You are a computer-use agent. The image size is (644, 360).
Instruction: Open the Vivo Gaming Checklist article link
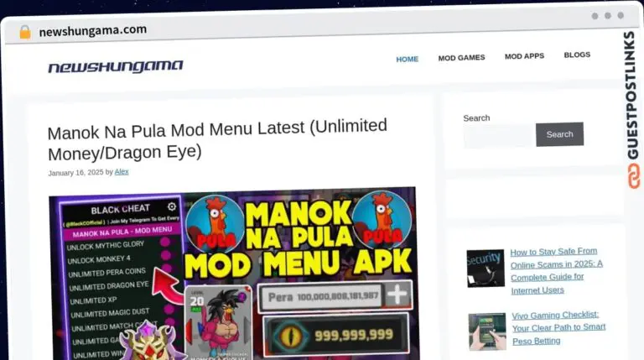[x=559, y=327]
